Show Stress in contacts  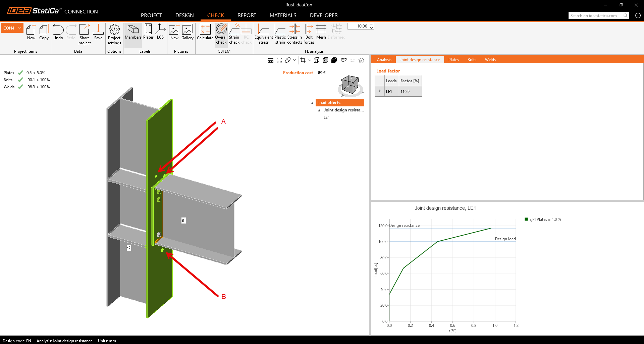pyautogui.click(x=294, y=34)
